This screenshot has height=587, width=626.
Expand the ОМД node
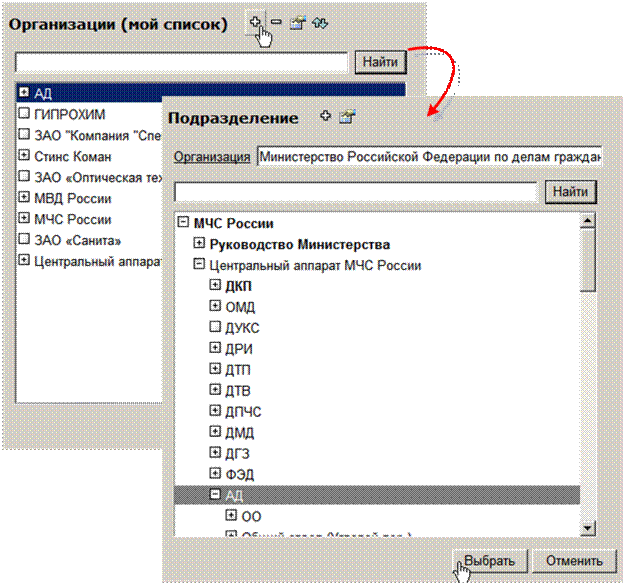point(215,306)
